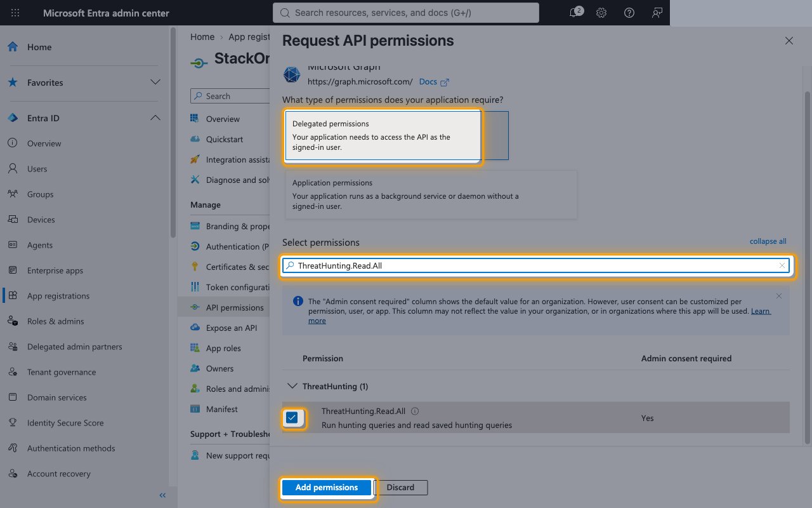
Task: Click the panel's vertical scrollbar
Action: click(807, 267)
